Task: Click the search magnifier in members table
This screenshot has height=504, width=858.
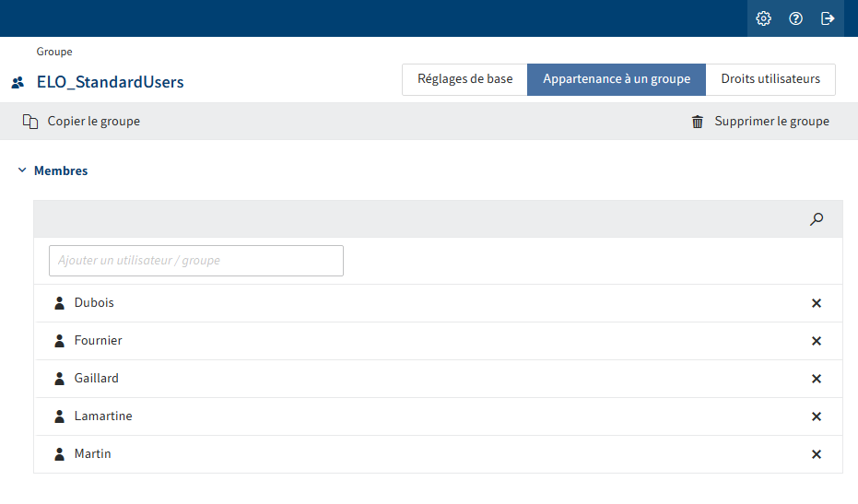Action: pyautogui.click(x=817, y=219)
